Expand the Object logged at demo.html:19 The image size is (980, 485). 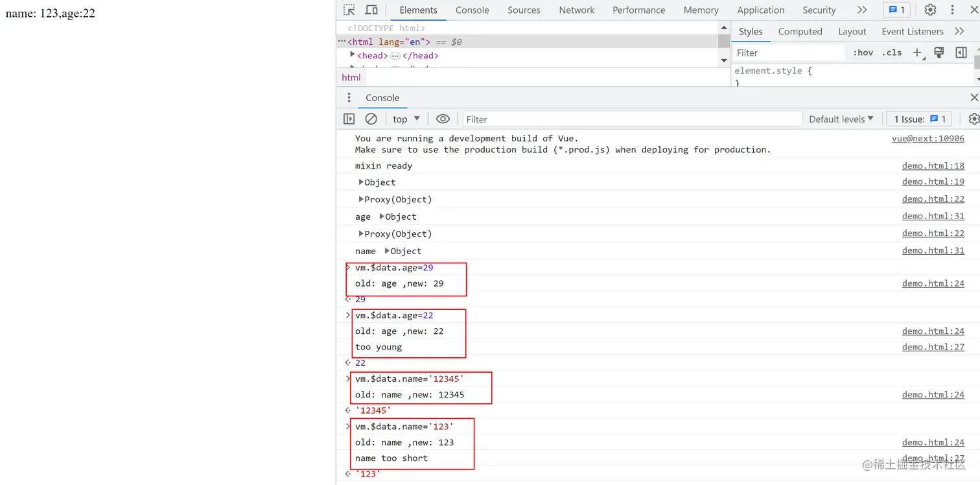click(361, 182)
